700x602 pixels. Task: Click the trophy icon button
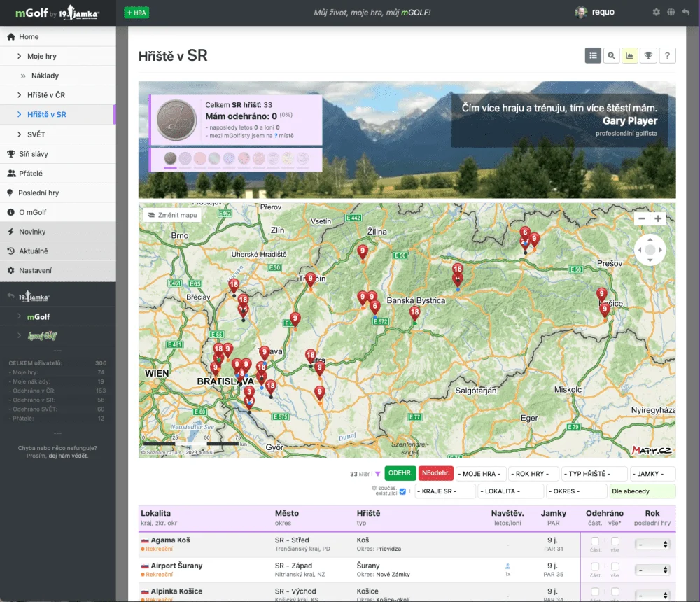pyautogui.click(x=648, y=56)
